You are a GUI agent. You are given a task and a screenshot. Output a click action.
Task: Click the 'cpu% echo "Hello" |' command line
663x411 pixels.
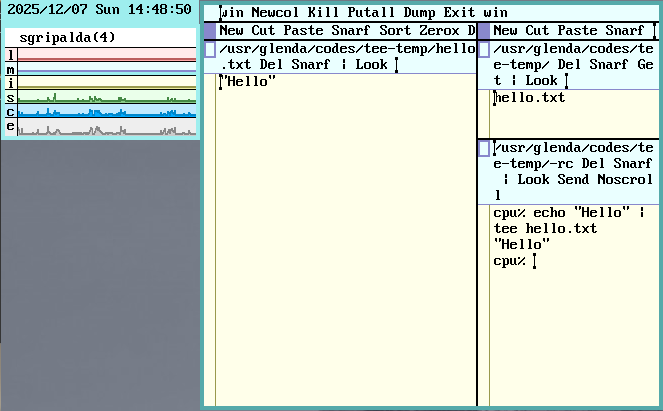(569, 212)
